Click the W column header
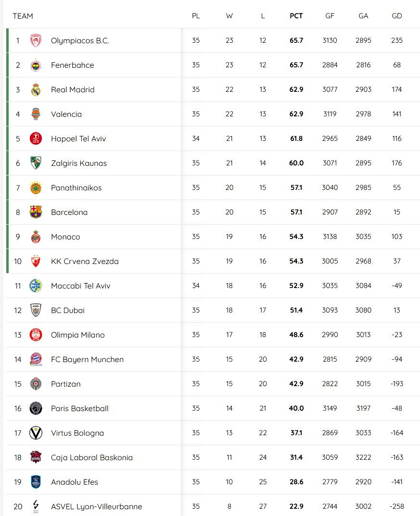The image size is (420, 516). (x=229, y=16)
